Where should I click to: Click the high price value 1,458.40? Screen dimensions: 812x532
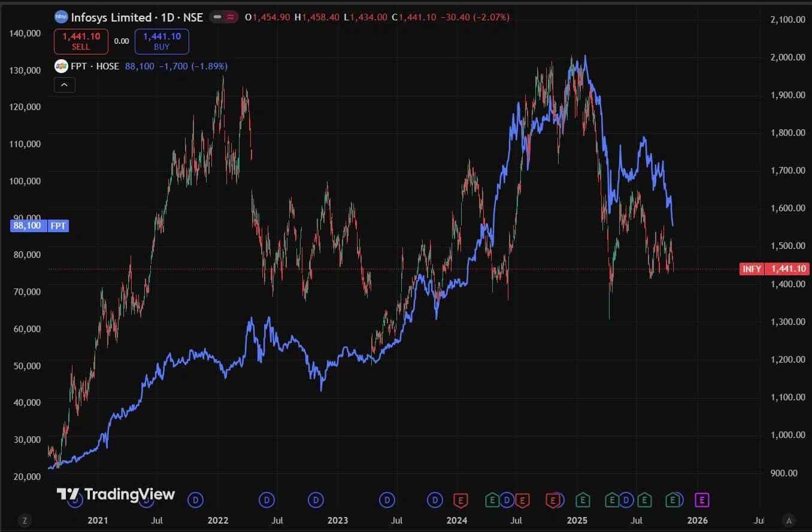[320, 17]
